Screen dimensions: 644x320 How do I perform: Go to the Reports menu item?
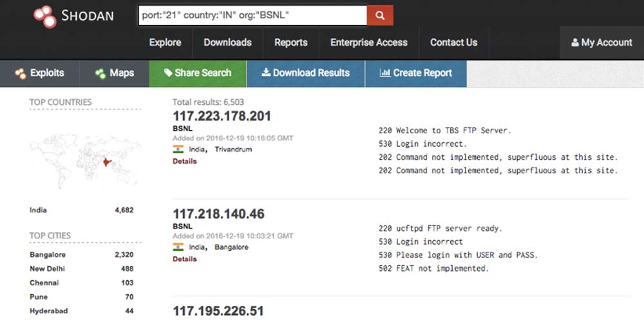tap(290, 42)
